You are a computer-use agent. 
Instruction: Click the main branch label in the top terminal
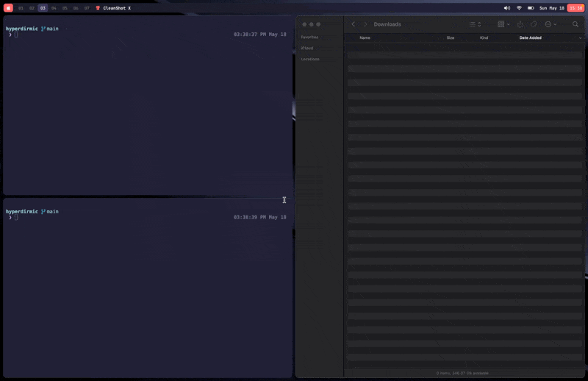pyautogui.click(x=52, y=29)
